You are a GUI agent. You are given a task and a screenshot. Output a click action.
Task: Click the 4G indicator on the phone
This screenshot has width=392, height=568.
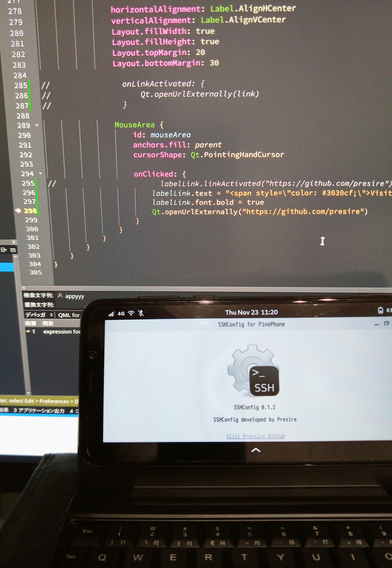tap(121, 313)
